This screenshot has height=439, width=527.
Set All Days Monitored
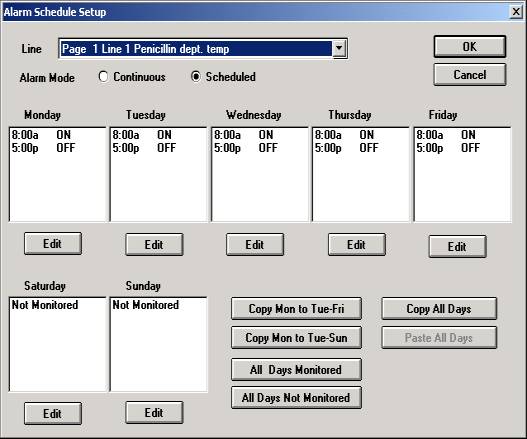(x=296, y=369)
